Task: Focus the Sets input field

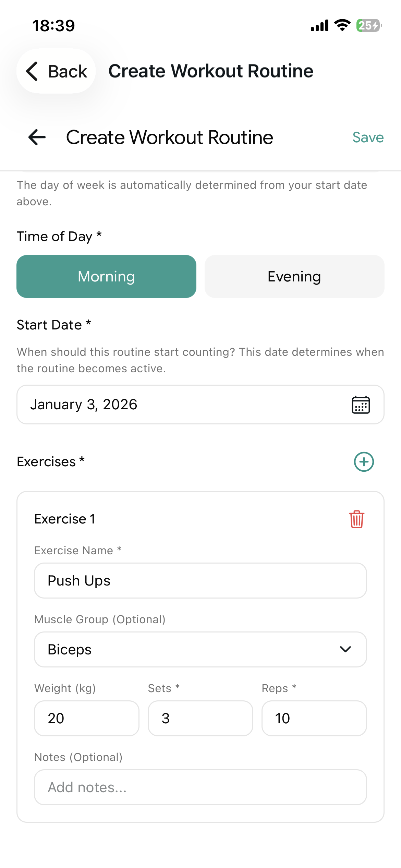Action: pyautogui.click(x=200, y=718)
